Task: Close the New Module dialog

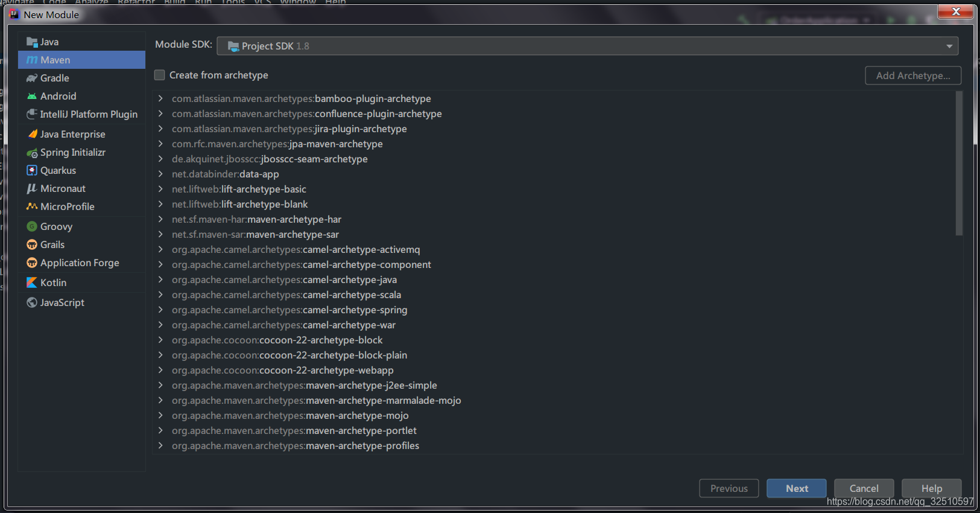Action: 955,11
